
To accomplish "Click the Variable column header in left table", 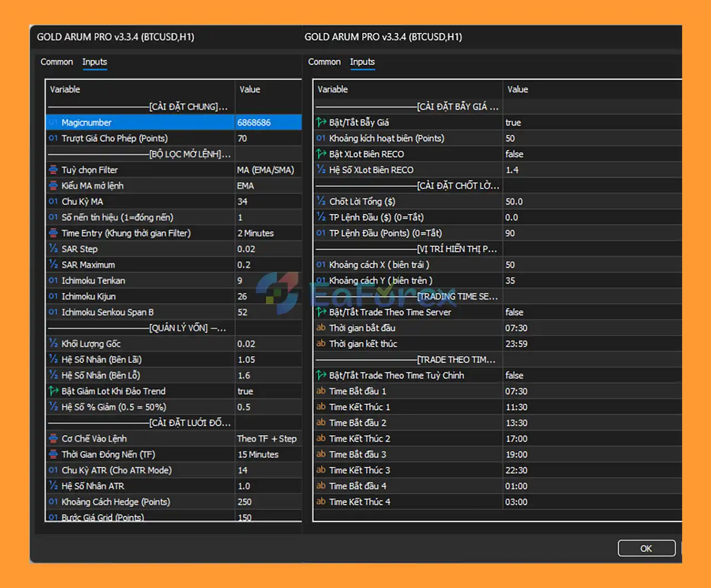I will (x=65, y=89).
